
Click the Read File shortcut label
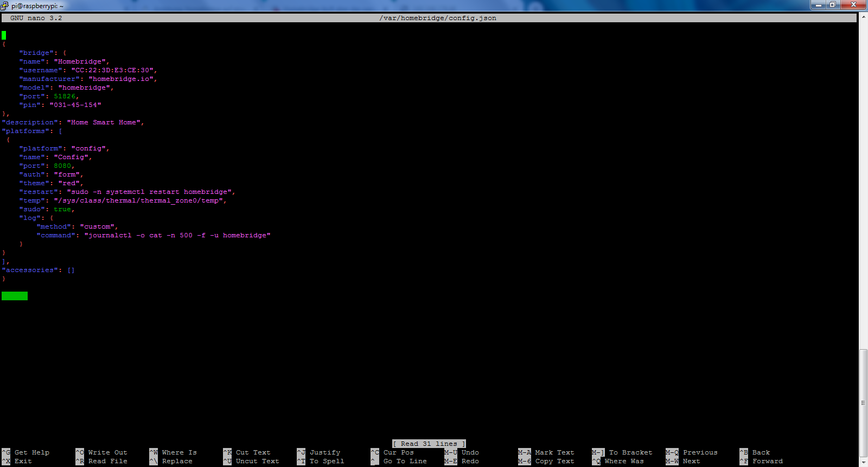(108, 461)
